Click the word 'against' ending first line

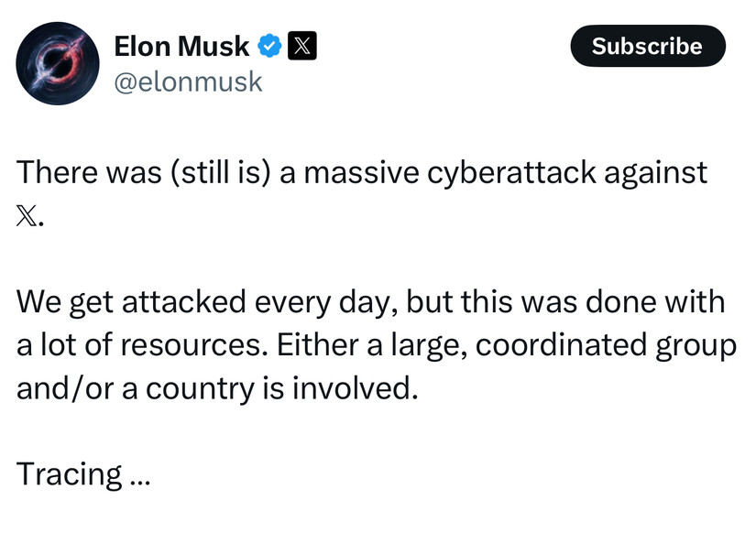pyautogui.click(x=656, y=173)
